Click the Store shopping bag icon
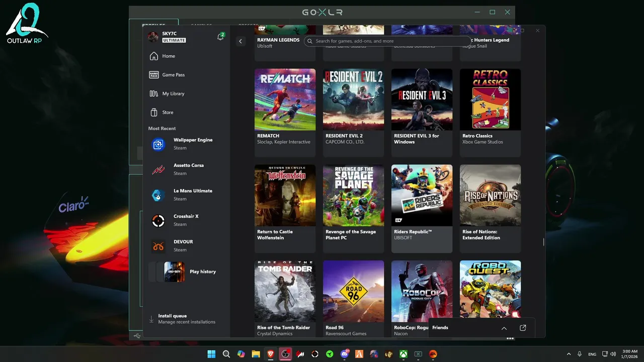 coord(154,112)
